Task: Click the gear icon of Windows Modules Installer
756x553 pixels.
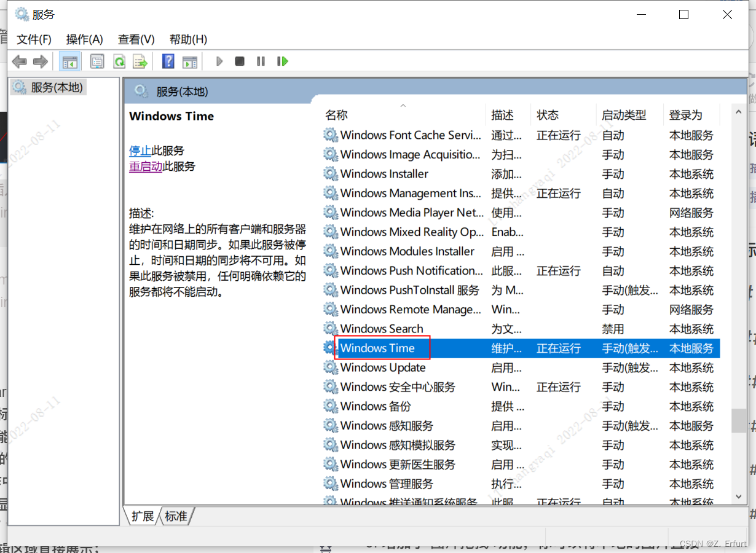Action: click(x=331, y=251)
